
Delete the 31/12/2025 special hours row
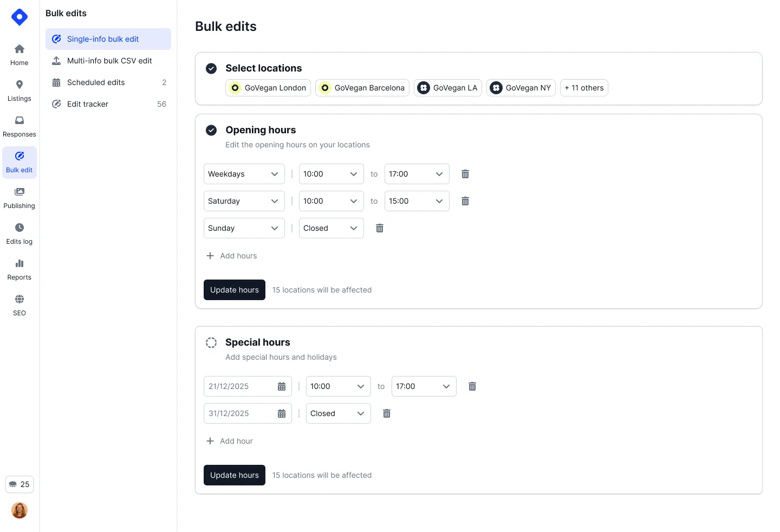[386, 413]
